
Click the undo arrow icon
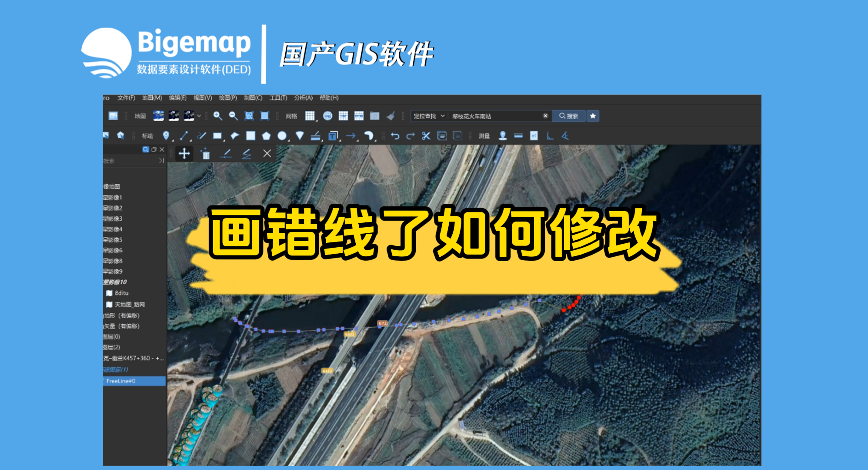395,136
